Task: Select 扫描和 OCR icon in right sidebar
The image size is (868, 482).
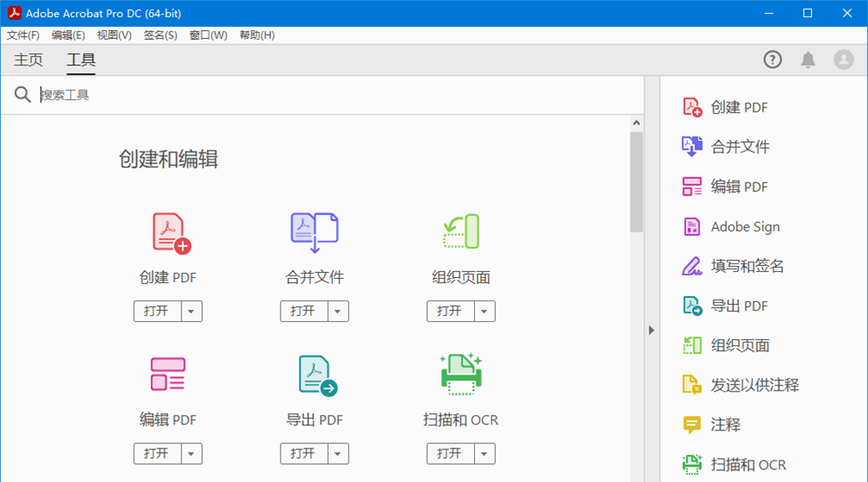Action: pos(692,464)
